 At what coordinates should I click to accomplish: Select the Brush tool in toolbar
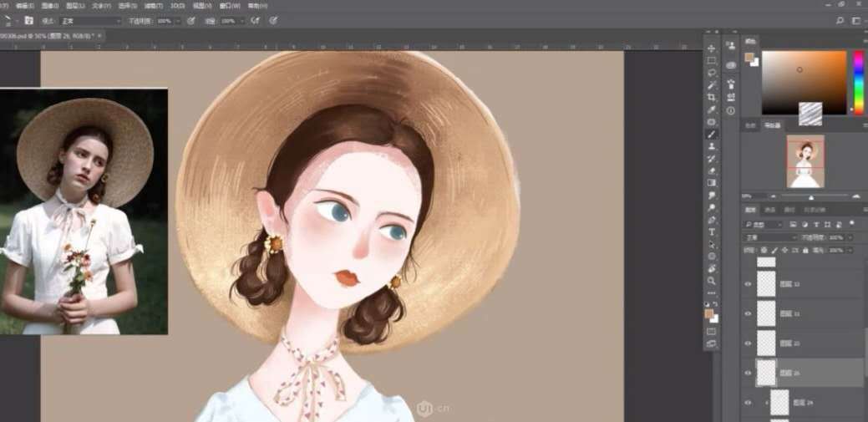(x=712, y=134)
